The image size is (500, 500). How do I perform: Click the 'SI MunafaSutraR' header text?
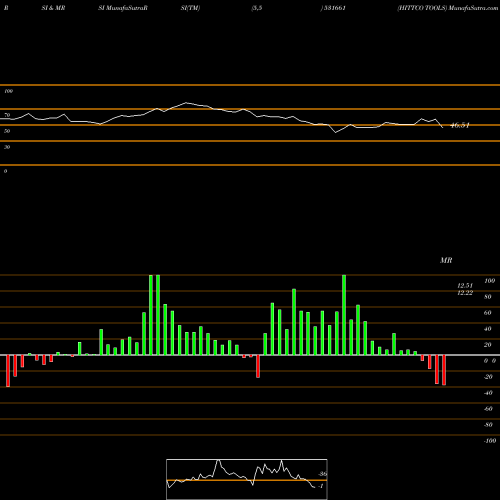123,8
